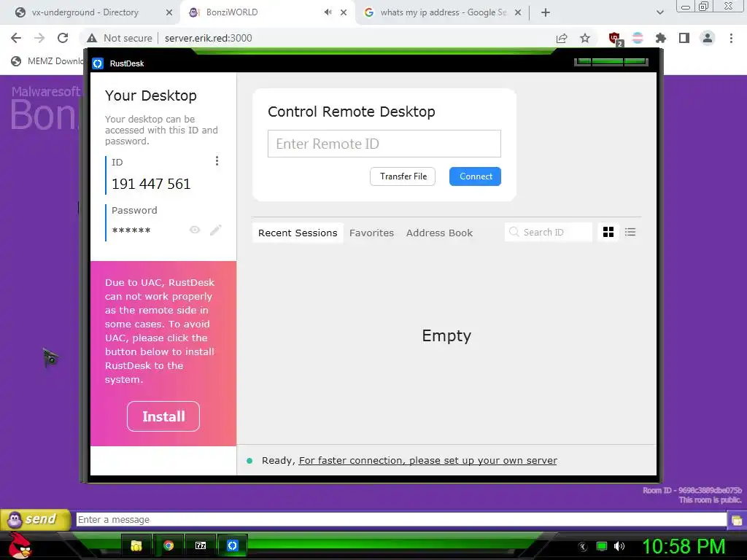Click the RustDesk taskbar icon

(x=232, y=545)
